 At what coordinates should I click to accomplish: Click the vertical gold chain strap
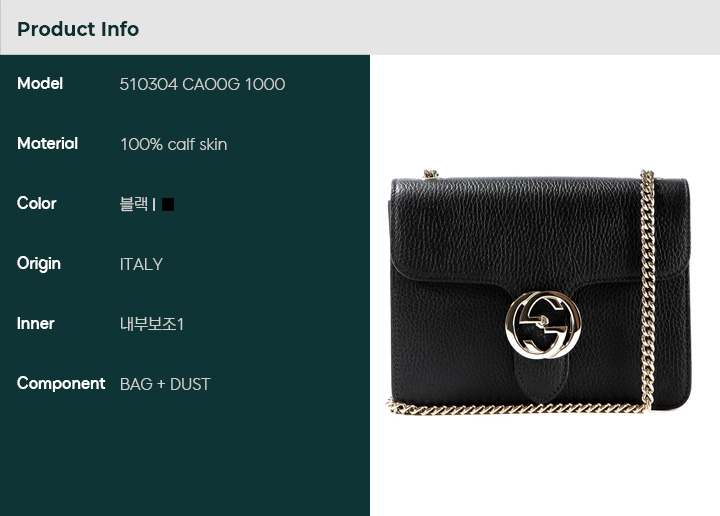pyautogui.click(x=647, y=289)
